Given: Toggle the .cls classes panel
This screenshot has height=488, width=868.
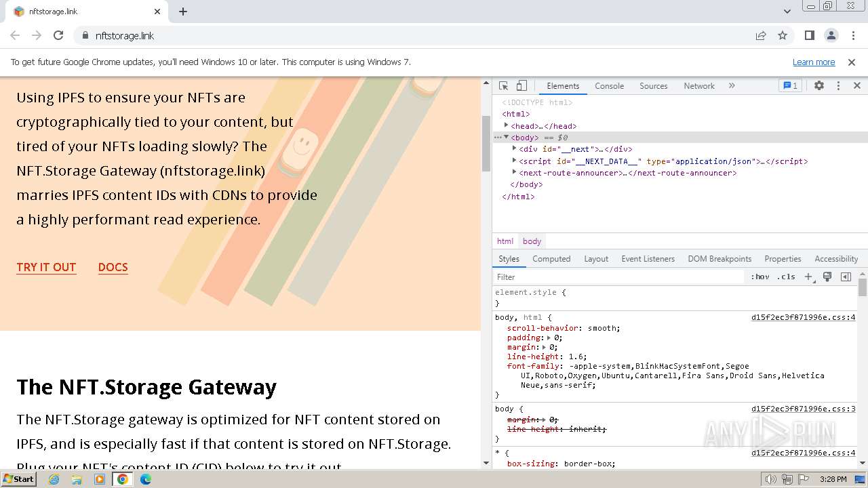Looking at the screenshot, I should click(x=786, y=277).
